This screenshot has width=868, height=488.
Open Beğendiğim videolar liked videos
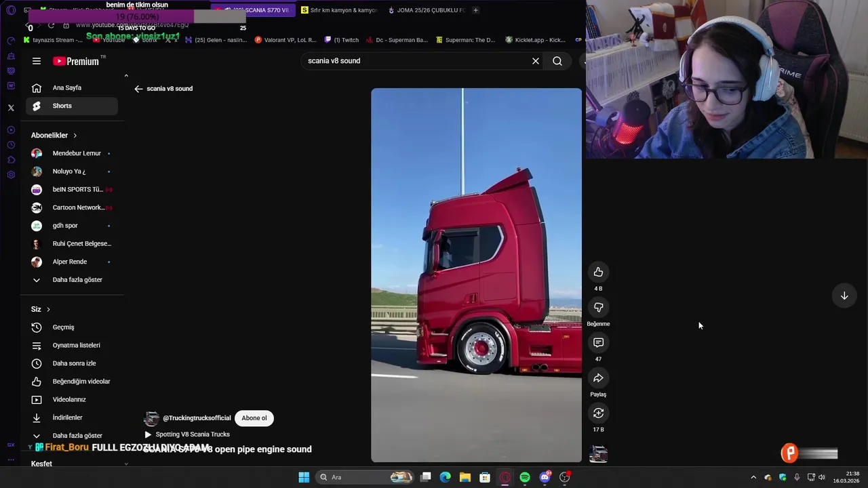(x=72, y=382)
